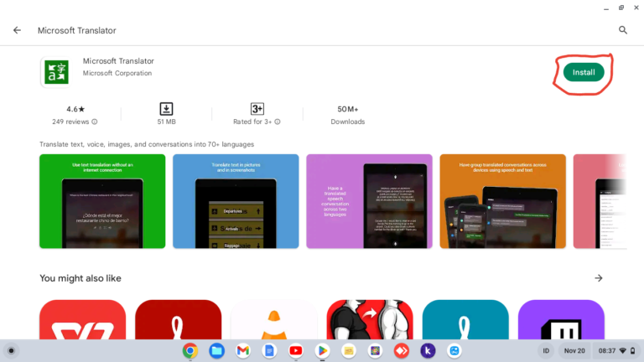644x362 pixels.
Task: Switch input method via ID indicator
Action: (x=546, y=351)
